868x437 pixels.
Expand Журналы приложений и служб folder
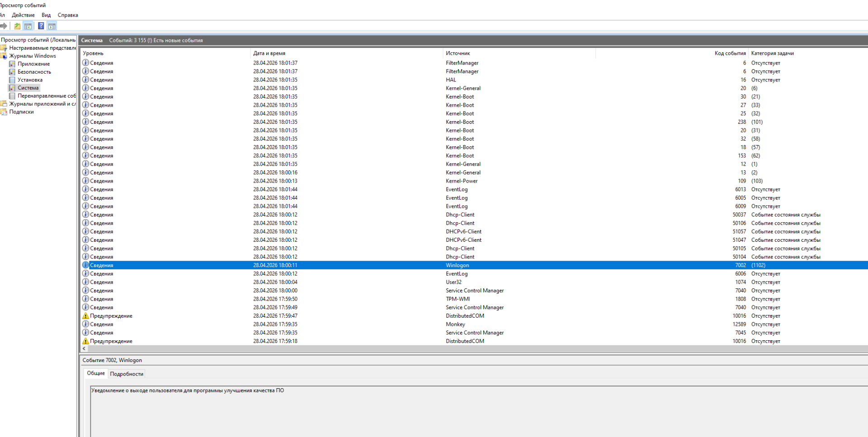42,104
